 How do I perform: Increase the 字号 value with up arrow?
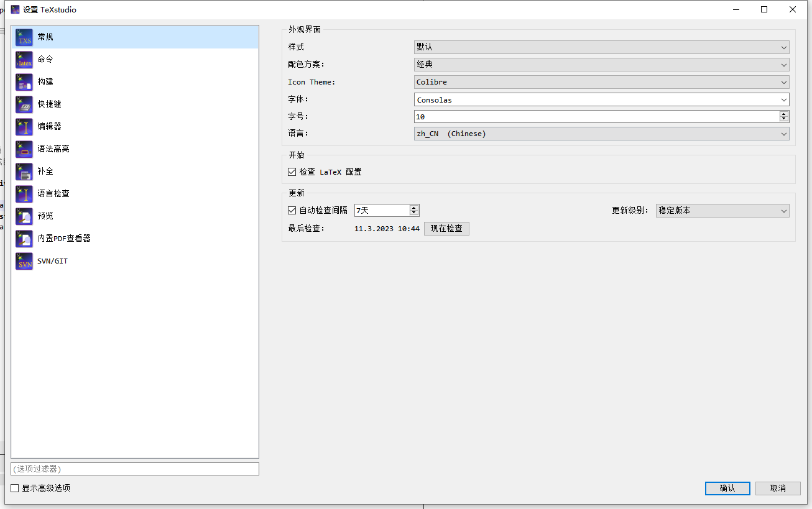click(x=784, y=114)
